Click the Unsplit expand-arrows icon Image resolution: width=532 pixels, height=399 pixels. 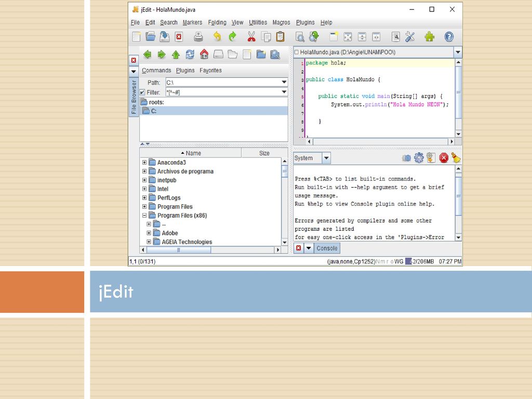tap(348, 37)
